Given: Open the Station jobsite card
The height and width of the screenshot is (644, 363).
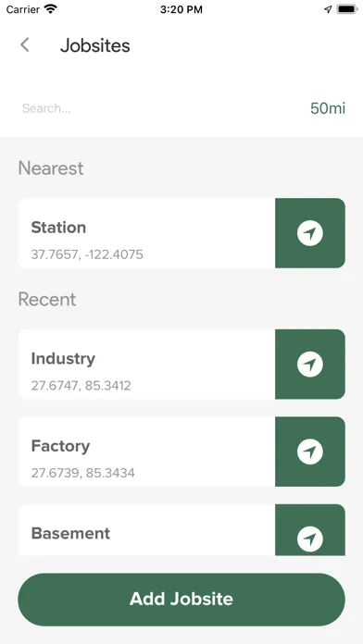Looking at the screenshot, I should [x=146, y=233].
